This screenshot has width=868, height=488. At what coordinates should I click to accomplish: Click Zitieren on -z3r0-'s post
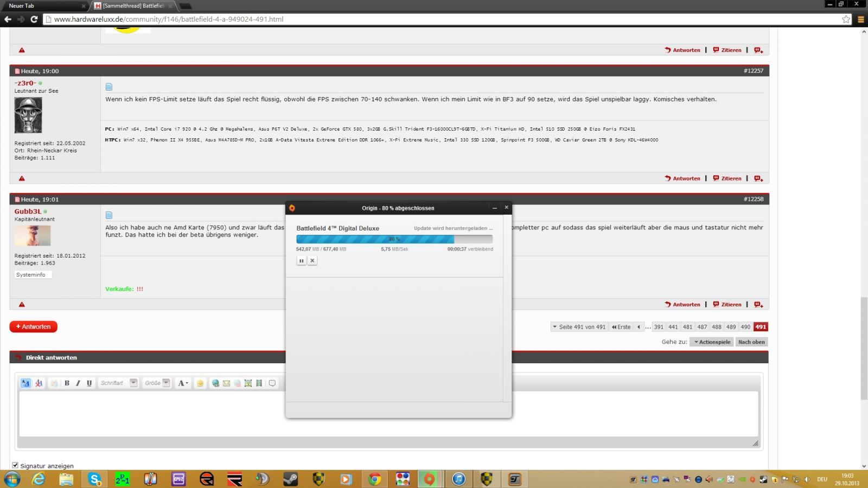click(x=727, y=178)
